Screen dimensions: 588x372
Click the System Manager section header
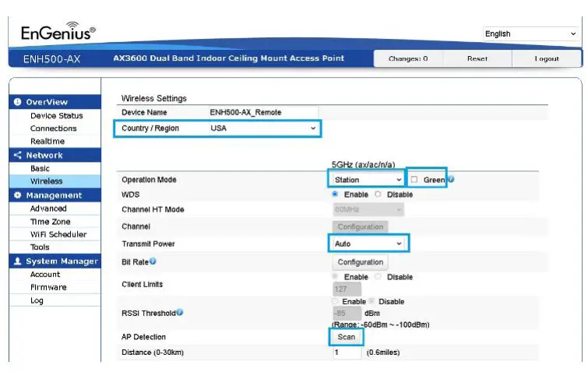[55, 261]
